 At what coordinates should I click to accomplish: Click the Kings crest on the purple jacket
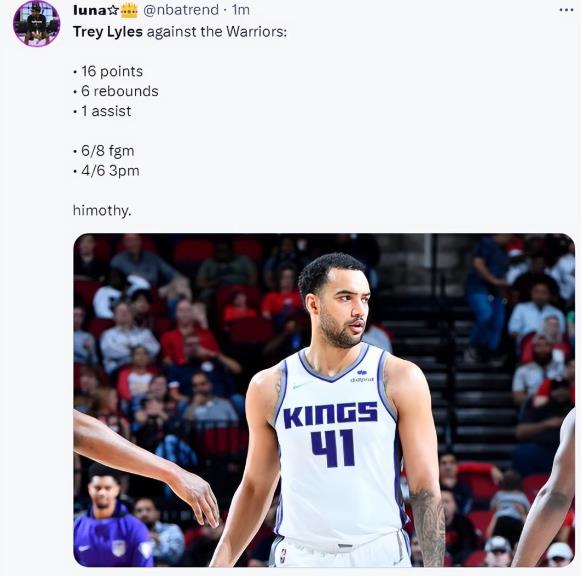(119, 547)
